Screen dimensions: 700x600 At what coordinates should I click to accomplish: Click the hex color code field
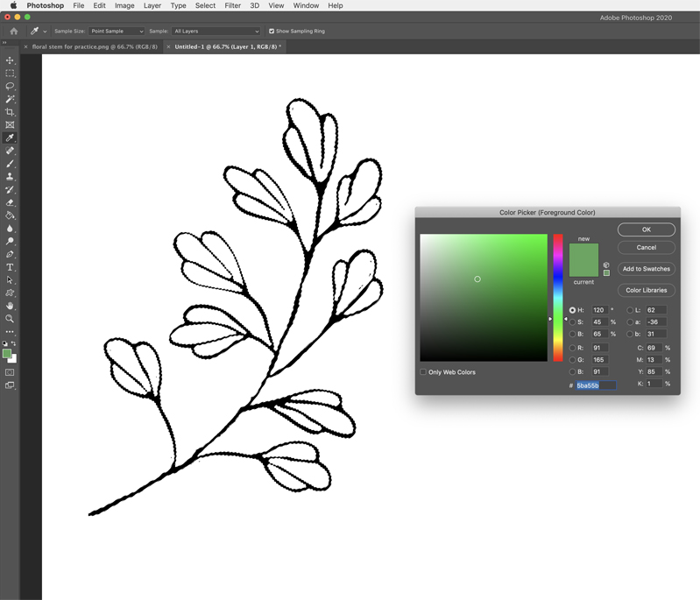coord(595,385)
